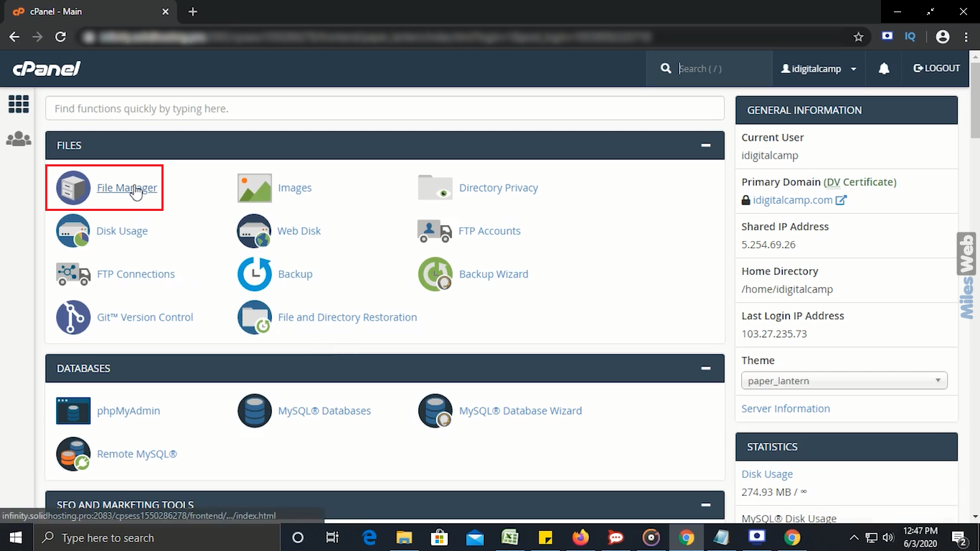Click the Images picture icon
Viewport: 980px width, 551px height.
tap(255, 188)
